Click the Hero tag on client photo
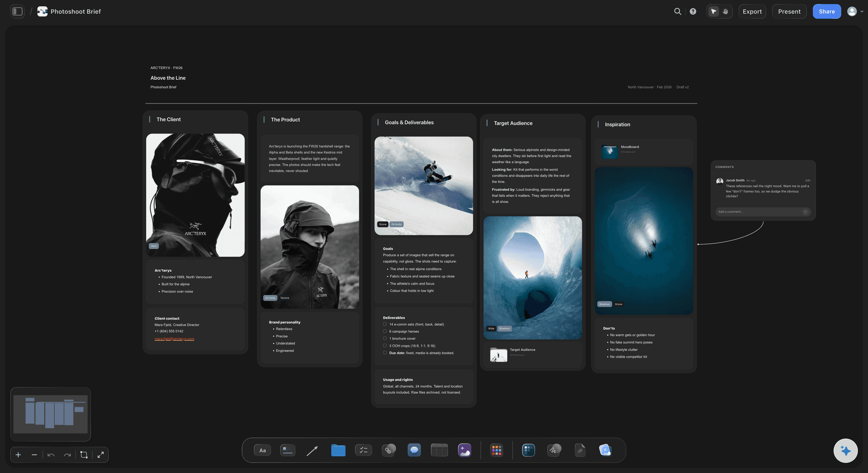Screen dimensions: 868x473 pyautogui.click(x=154, y=246)
